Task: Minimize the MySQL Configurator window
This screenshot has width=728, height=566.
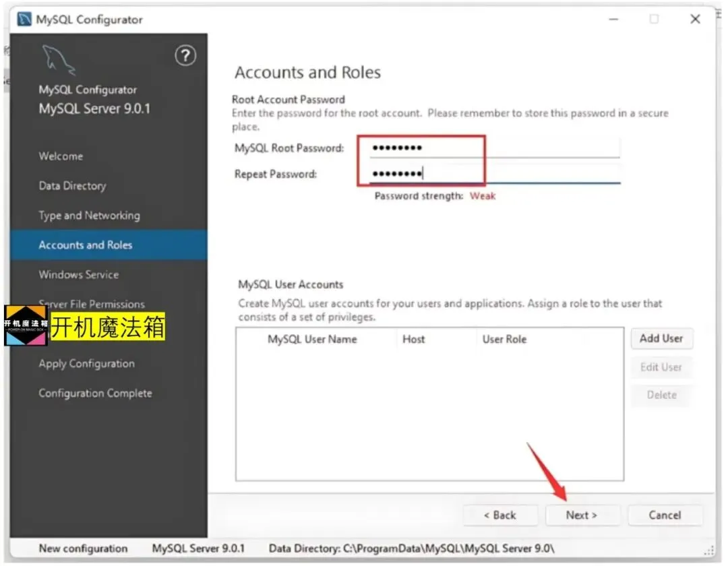Action: pos(614,20)
